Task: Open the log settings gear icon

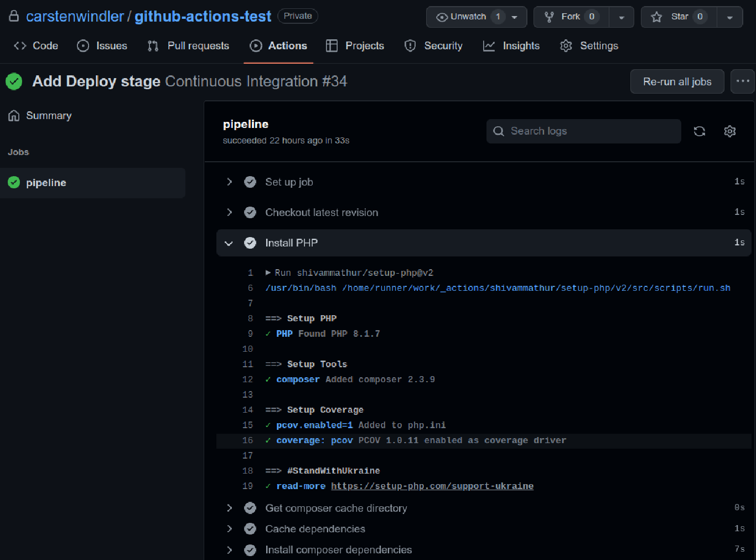Action: coord(730,131)
